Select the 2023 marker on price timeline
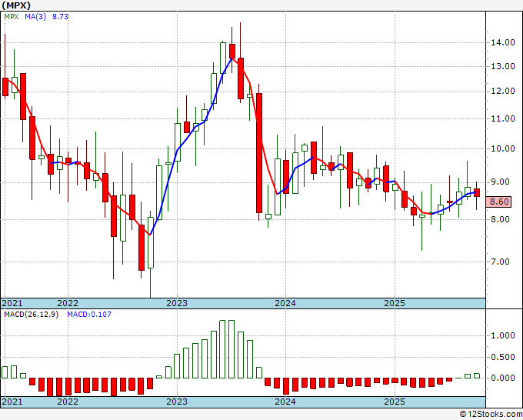Screen dimensions: 523x420 pyautogui.click(x=177, y=303)
